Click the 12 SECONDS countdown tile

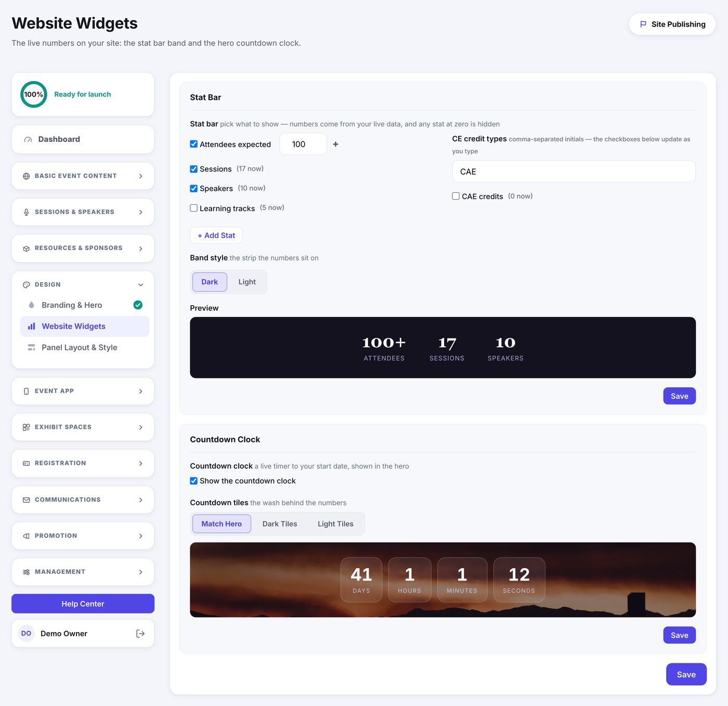(519, 580)
